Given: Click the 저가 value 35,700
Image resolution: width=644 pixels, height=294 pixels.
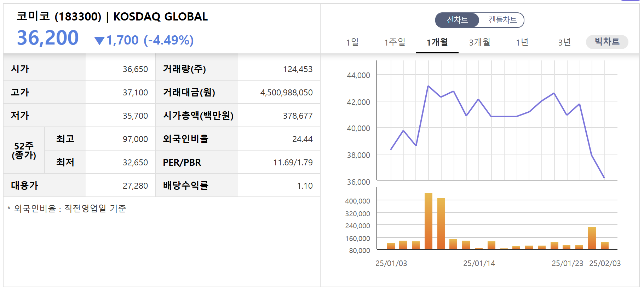Looking at the screenshot, I should 135,116.
